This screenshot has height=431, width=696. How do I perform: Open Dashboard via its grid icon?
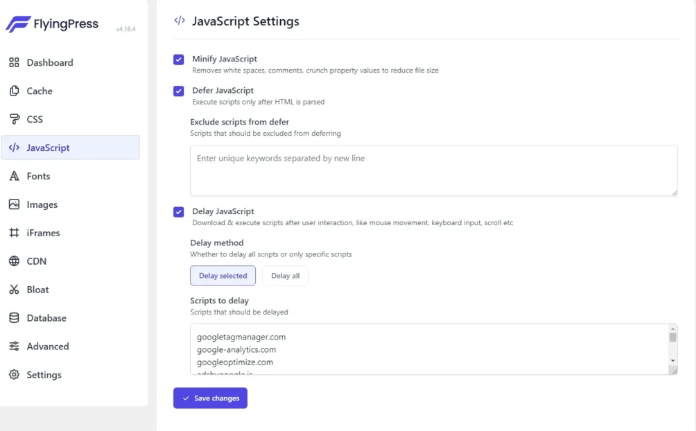[x=14, y=63]
